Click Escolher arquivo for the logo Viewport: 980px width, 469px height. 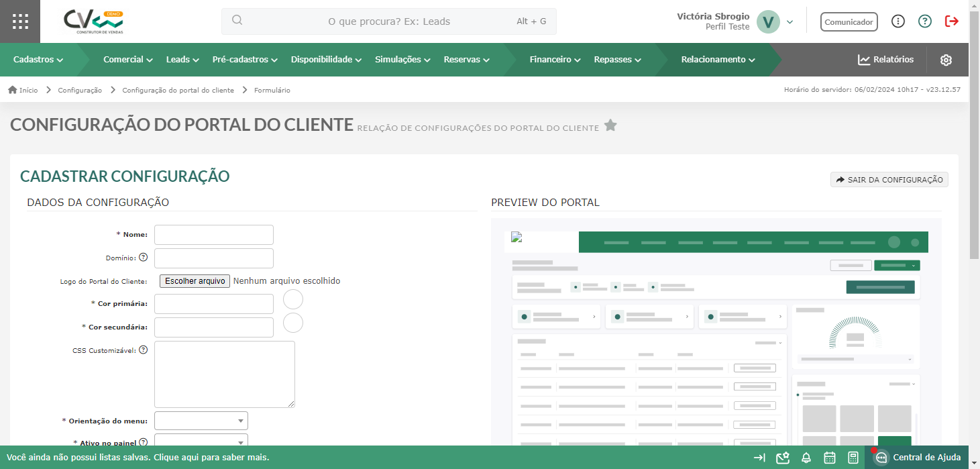195,281
